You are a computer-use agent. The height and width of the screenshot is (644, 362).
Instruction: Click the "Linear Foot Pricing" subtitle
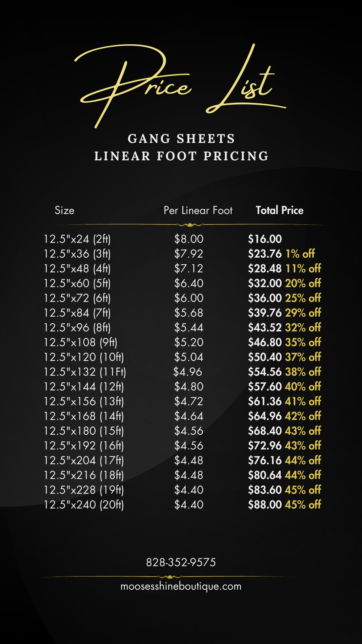[181, 156]
